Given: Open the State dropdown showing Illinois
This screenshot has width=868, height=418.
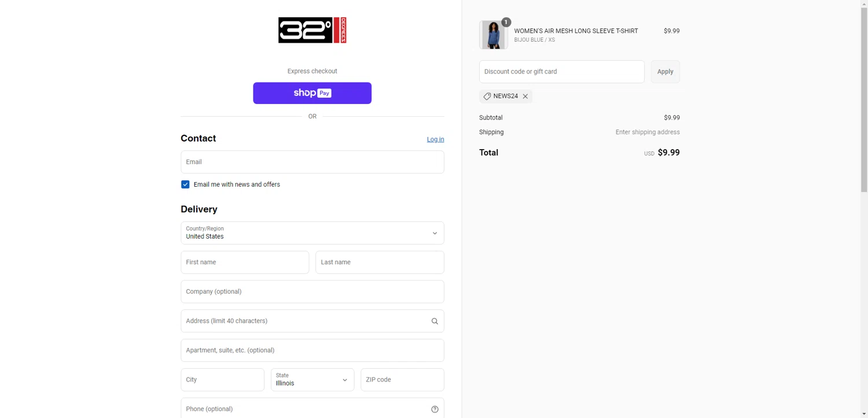Looking at the screenshot, I should click(x=312, y=380).
